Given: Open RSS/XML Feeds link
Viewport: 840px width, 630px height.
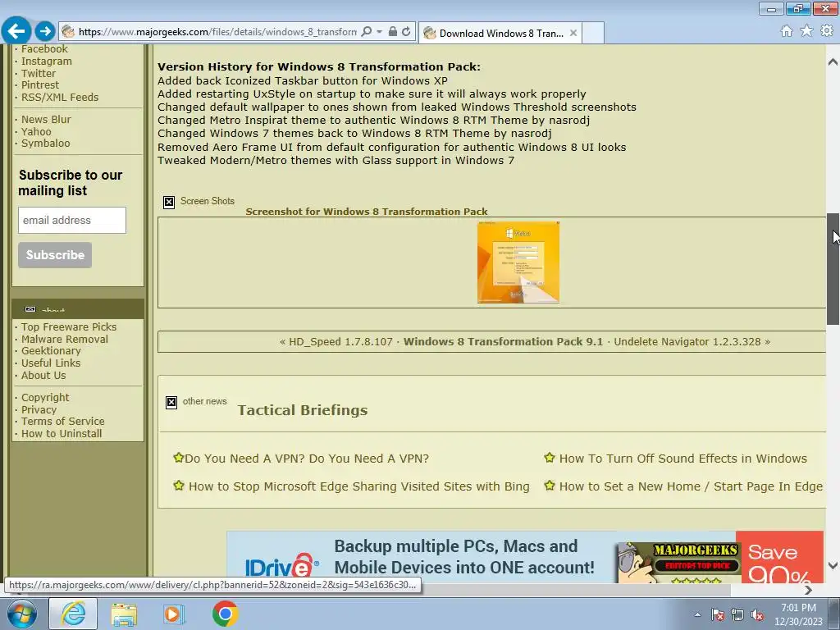Looking at the screenshot, I should 60,98.
